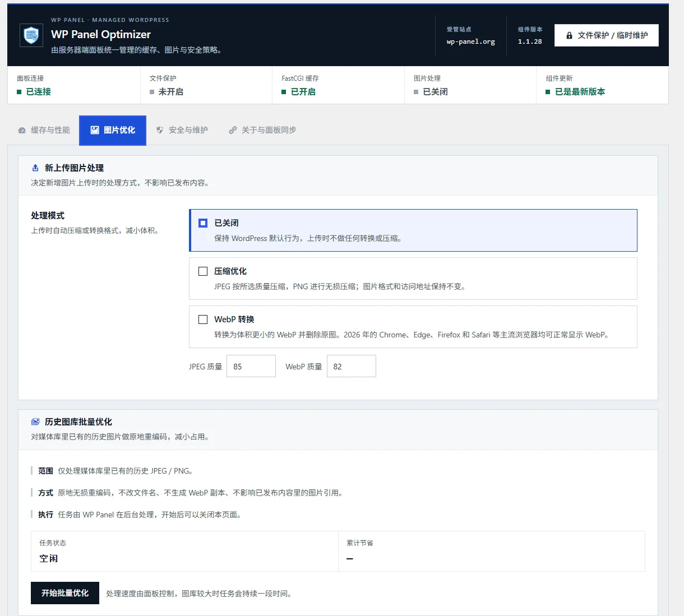
Task: Click the 范围 description line
Action: 116,471
